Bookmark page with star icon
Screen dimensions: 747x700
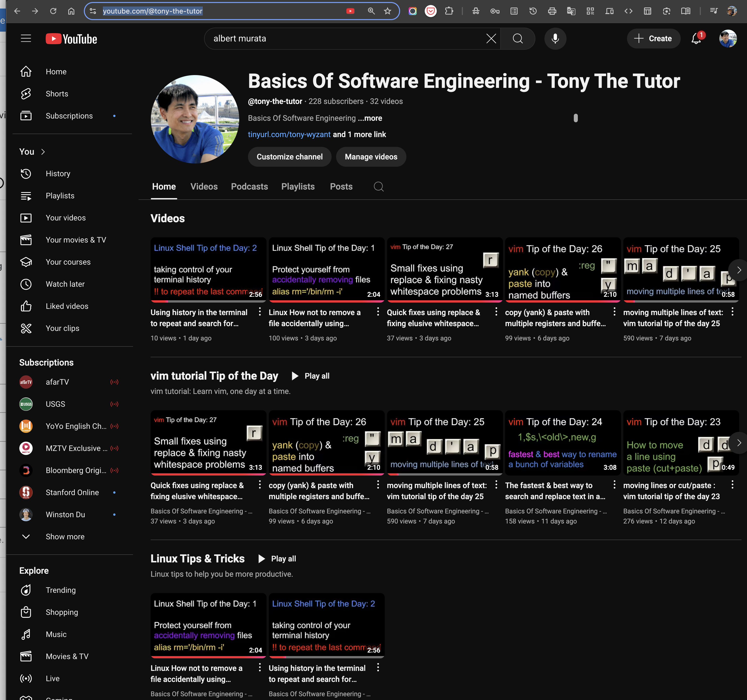point(387,11)
